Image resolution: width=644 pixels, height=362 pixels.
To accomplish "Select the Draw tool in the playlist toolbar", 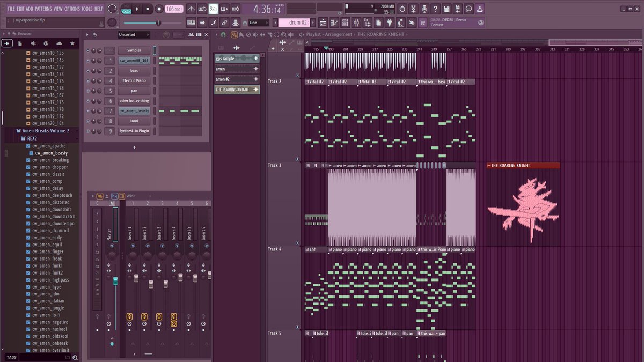I will tap(235, 34).
